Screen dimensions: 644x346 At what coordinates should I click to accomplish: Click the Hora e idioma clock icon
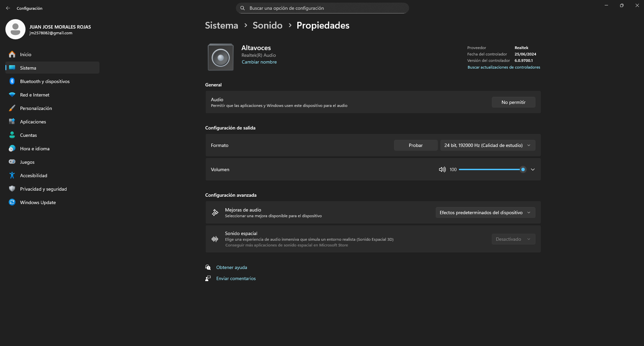coord(12,148)
